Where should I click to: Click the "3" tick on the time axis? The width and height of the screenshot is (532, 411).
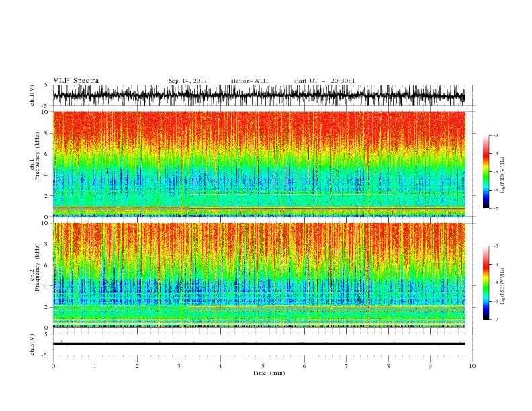click(179, 366)
